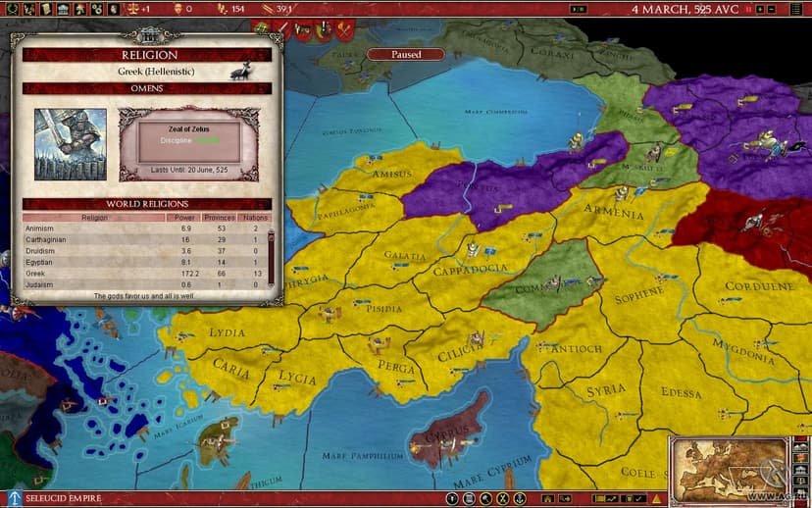Open the laurel wreath overview icon

pyautogui.click(x=12, y=8)
